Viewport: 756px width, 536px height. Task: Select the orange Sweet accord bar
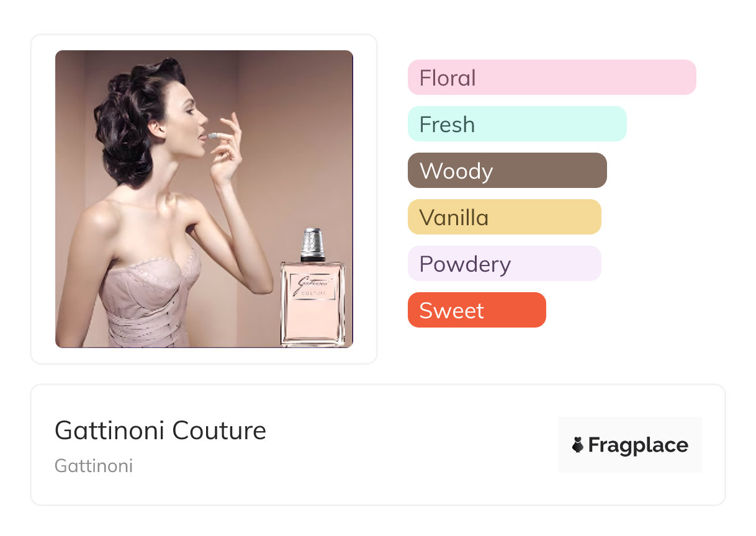477,310
